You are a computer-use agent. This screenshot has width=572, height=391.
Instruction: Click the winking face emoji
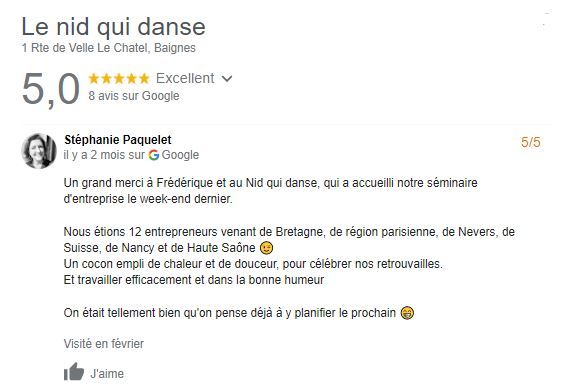pyautogui.click(x=266, y=248)
